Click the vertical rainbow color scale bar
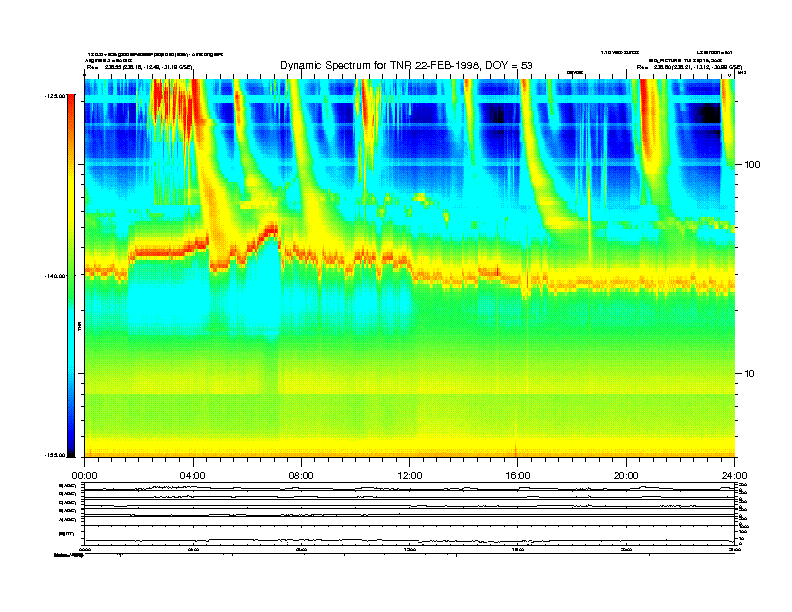This screenshot has height=612, width=792. [x=71, y=276]
